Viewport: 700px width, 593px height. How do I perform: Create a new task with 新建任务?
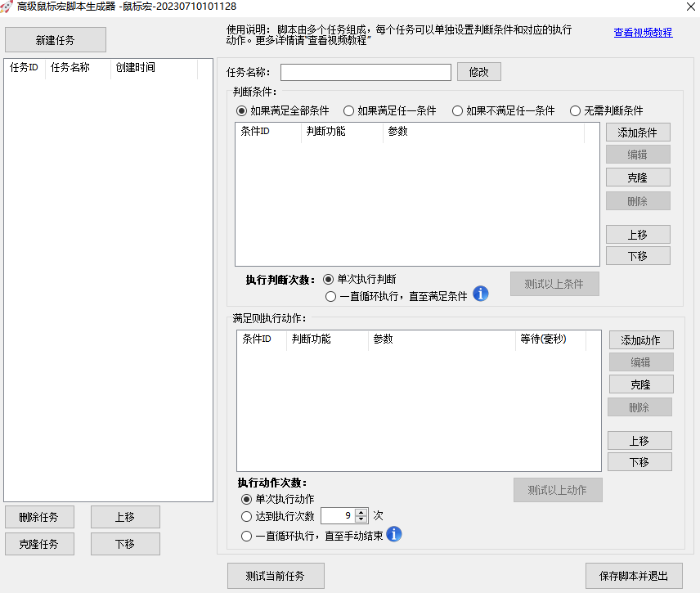tap(55, 39)
